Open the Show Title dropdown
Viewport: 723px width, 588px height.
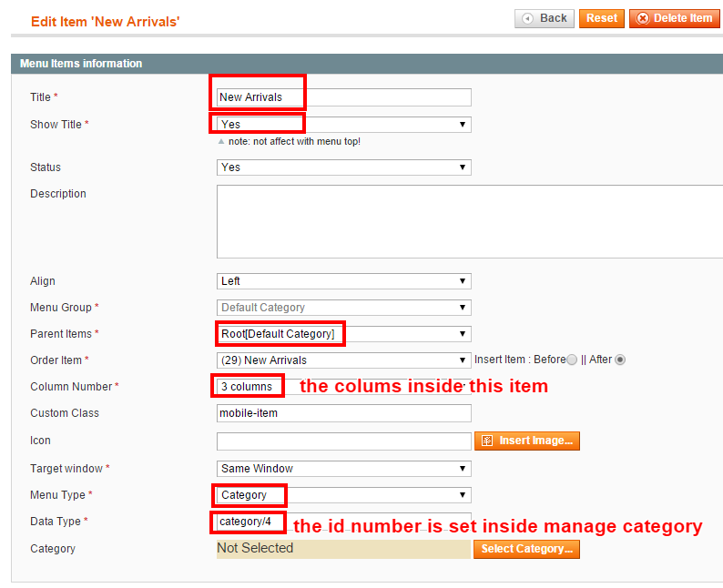(x=343, y=124)
